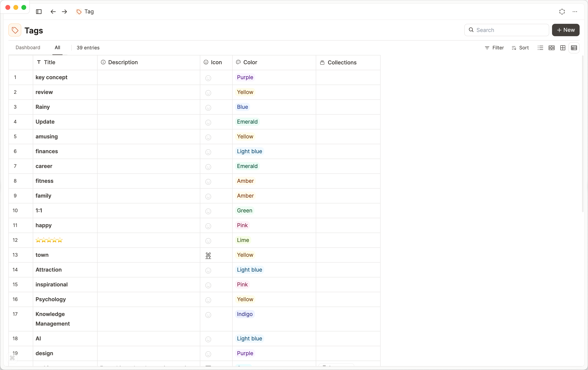Open the Filter options
The width and height of the screenshot is (588, 370).
click(494, 48)
